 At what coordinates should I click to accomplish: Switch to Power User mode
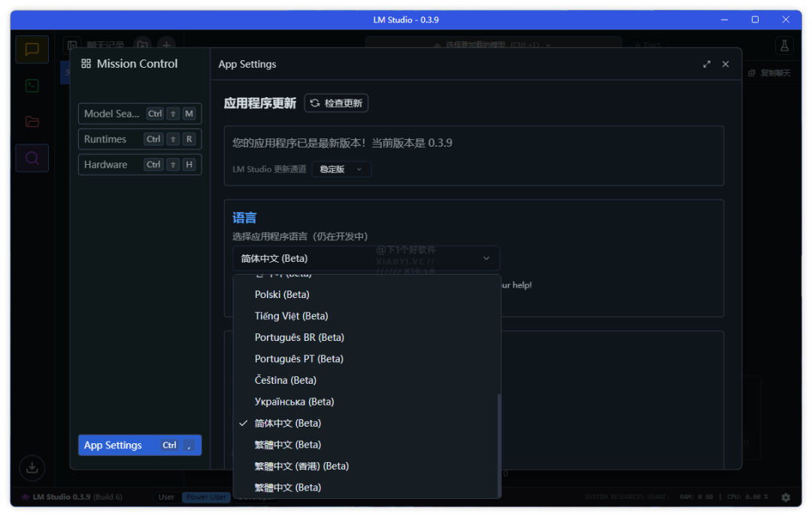coord(206,497)
